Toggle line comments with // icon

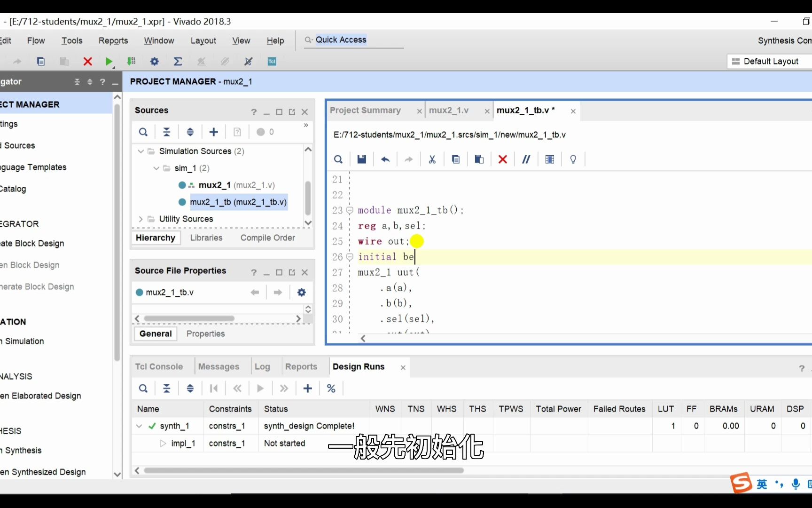(526, 159)
